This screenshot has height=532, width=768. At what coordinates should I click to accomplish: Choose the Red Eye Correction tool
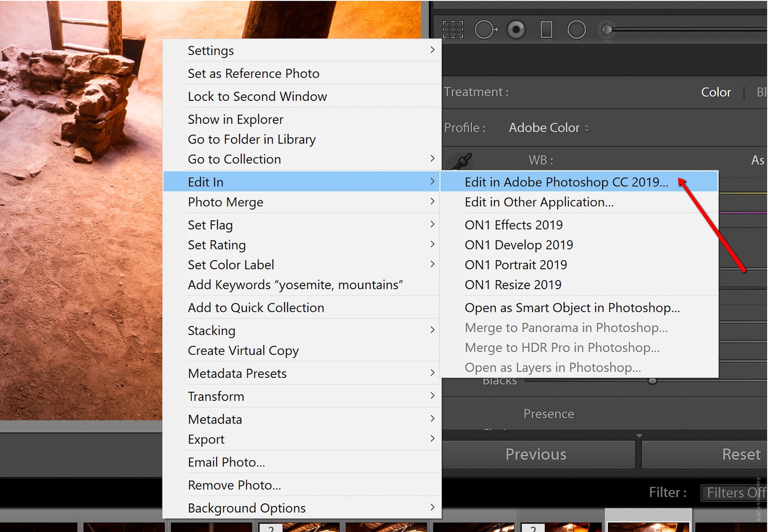click(516, 30)
